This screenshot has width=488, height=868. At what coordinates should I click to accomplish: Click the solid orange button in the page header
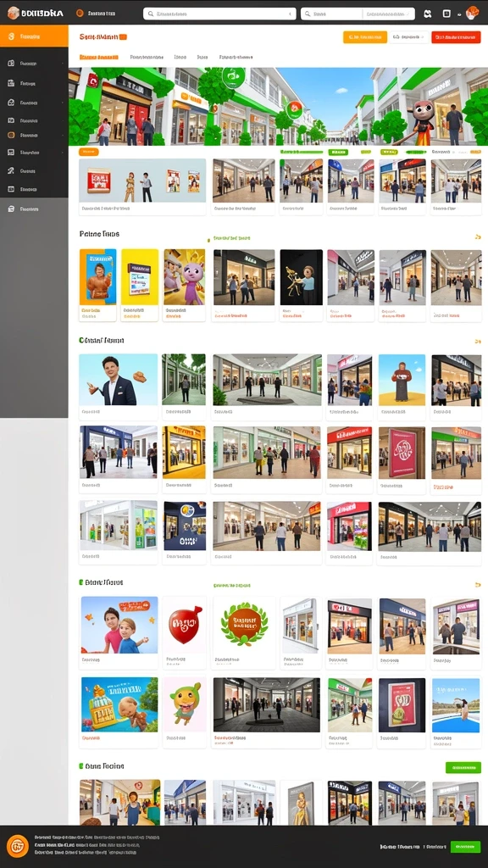[x=365, y=37]
